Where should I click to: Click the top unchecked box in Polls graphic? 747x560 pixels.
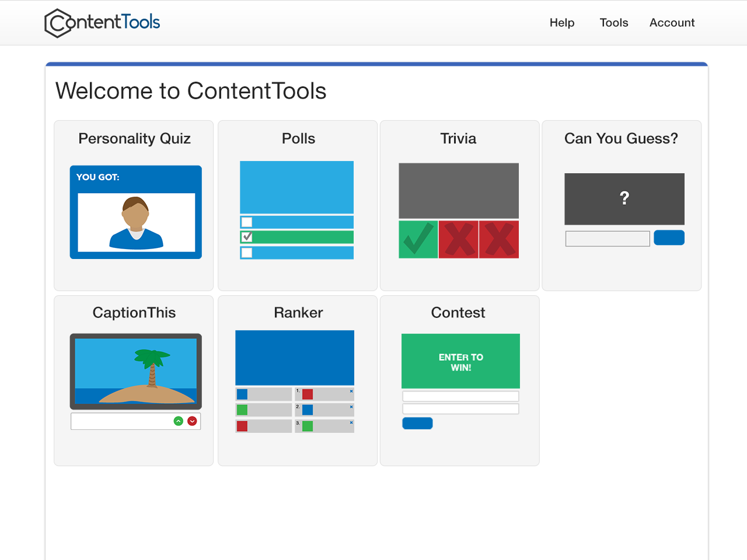[247, 222]
